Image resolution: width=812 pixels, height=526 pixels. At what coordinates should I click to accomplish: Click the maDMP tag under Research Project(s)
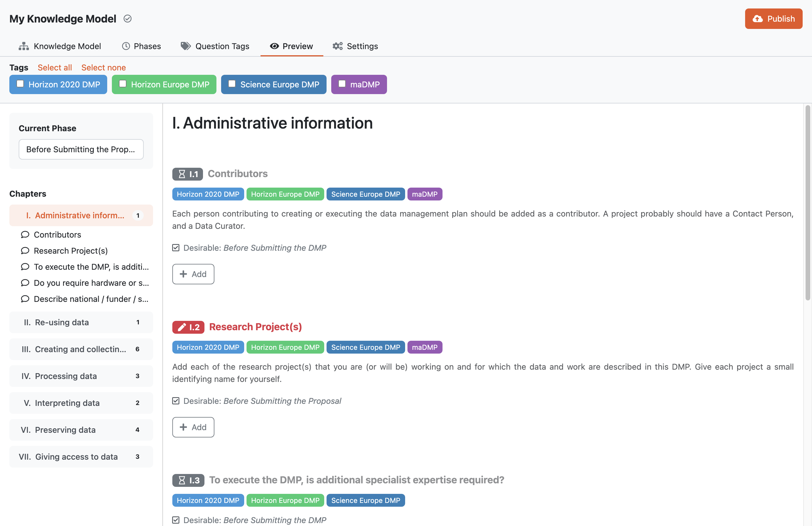point(425,347)
